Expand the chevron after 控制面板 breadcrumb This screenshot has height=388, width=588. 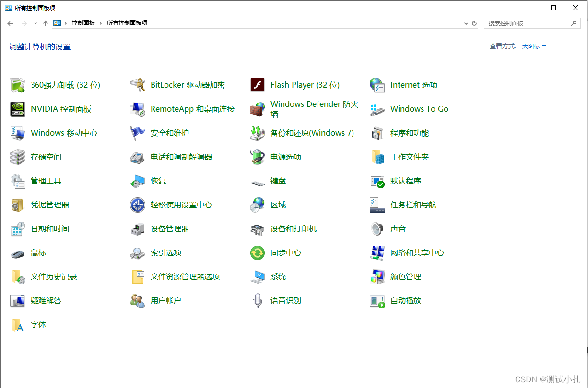tap(101, 23)
